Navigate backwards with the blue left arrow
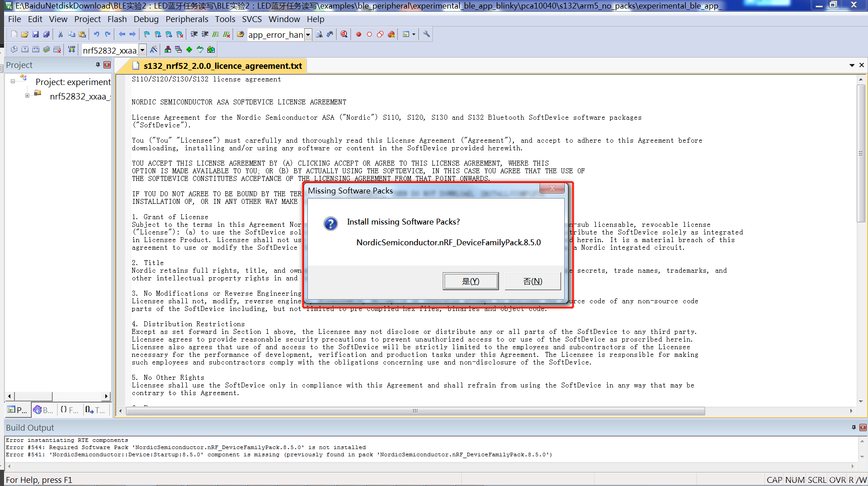The width and height of the screenshot is (868, 486). pos(122,34)
